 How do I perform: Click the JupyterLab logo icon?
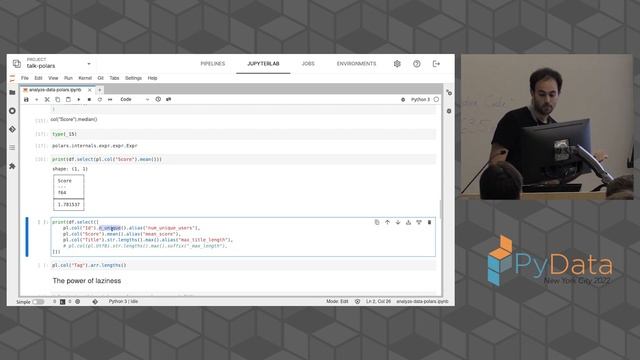click(12, 78)
